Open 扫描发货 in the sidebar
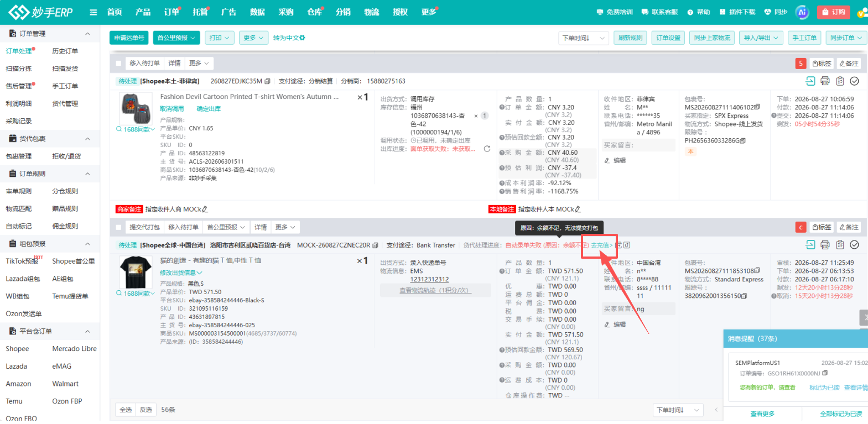The height and width of the screenshot is (424, 868). [x=65, y=69]
